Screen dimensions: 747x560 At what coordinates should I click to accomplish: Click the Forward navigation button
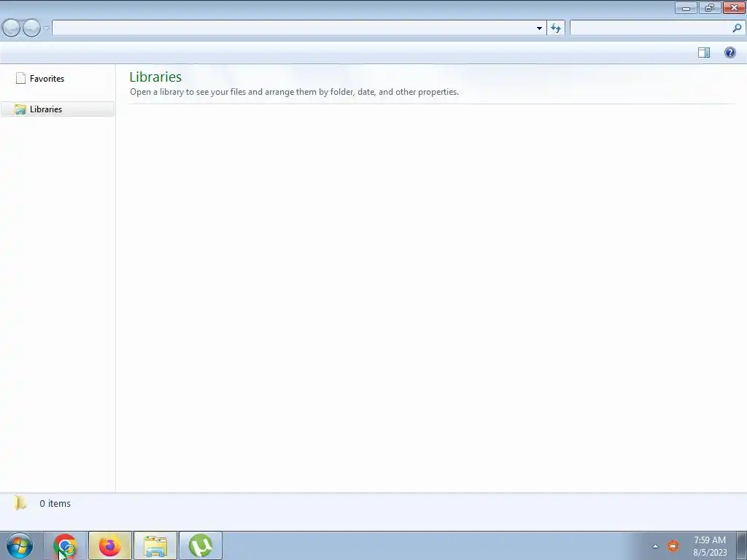(31, 28)
